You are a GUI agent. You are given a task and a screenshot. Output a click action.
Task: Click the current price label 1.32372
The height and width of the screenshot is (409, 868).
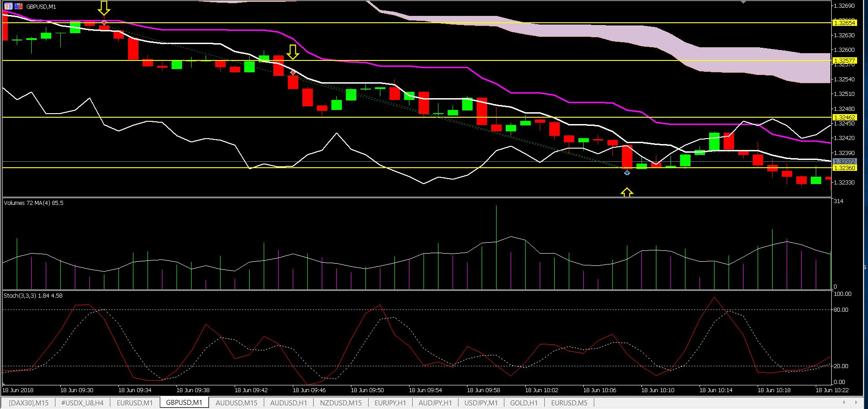click(x=844, y=162)
